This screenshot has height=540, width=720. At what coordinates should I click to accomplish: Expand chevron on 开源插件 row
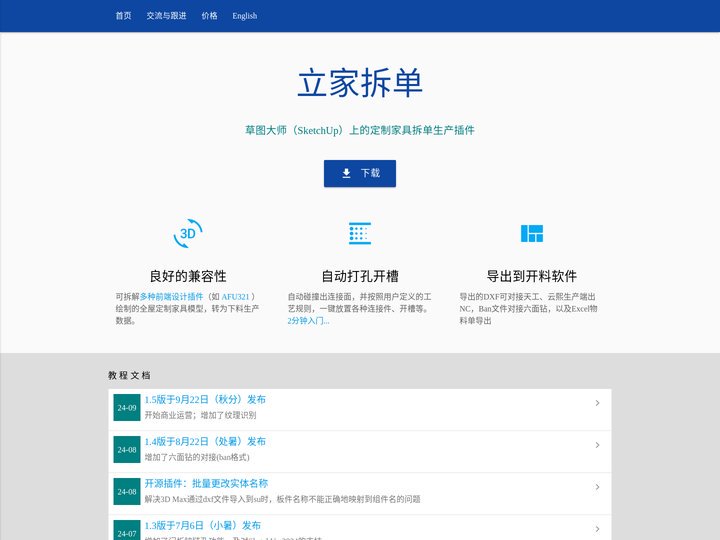[597, 487]
